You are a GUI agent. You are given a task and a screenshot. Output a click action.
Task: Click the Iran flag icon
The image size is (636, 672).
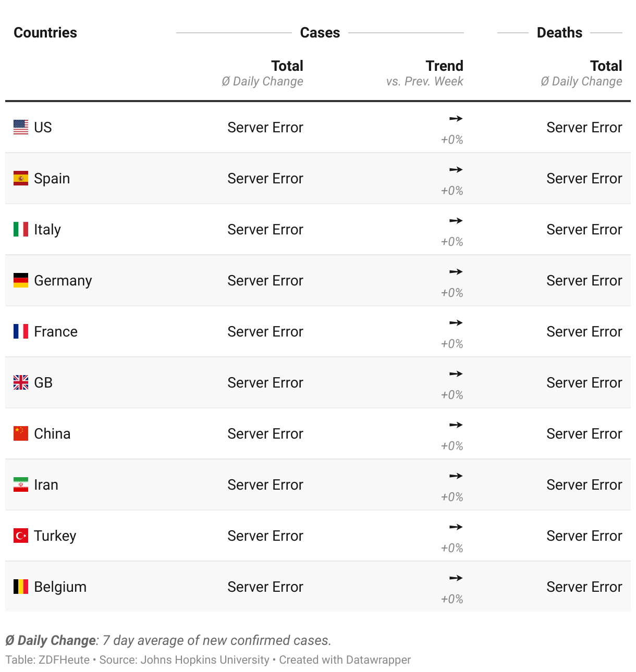click(x=21, y=484)
